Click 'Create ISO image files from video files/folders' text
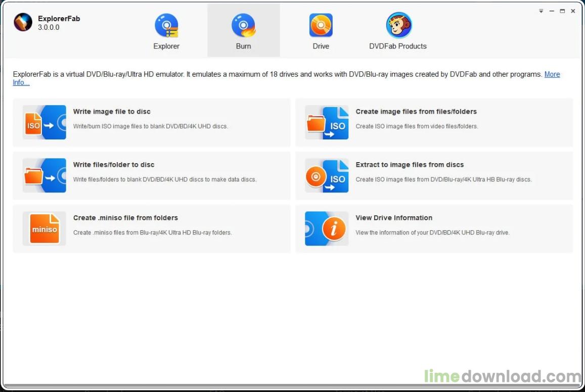The image size is (585, 392). [417, 126]
